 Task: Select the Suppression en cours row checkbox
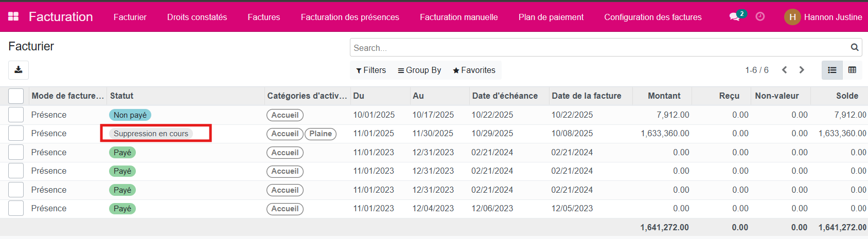pyautogui.click(x=16, y=134)
